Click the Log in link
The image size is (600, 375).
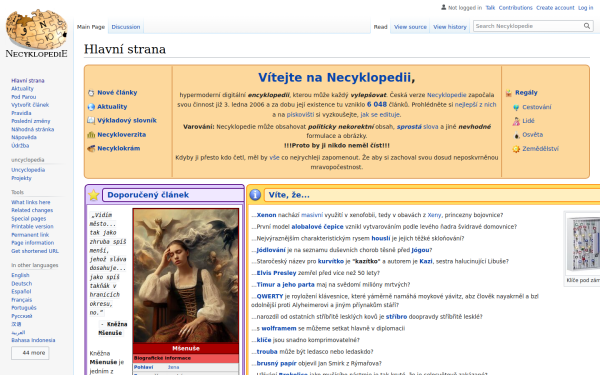pos(585,8)
